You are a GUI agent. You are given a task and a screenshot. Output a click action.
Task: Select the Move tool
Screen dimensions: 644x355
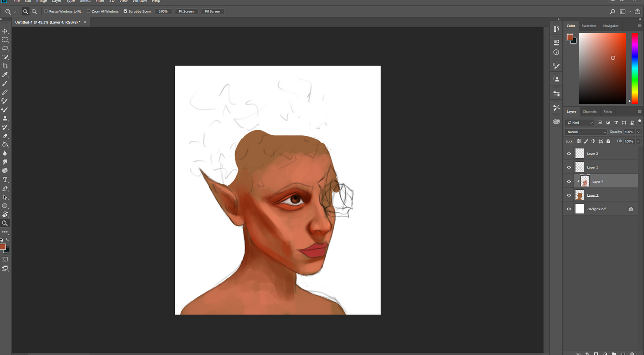pyautogui.click(x=5, y=31)
